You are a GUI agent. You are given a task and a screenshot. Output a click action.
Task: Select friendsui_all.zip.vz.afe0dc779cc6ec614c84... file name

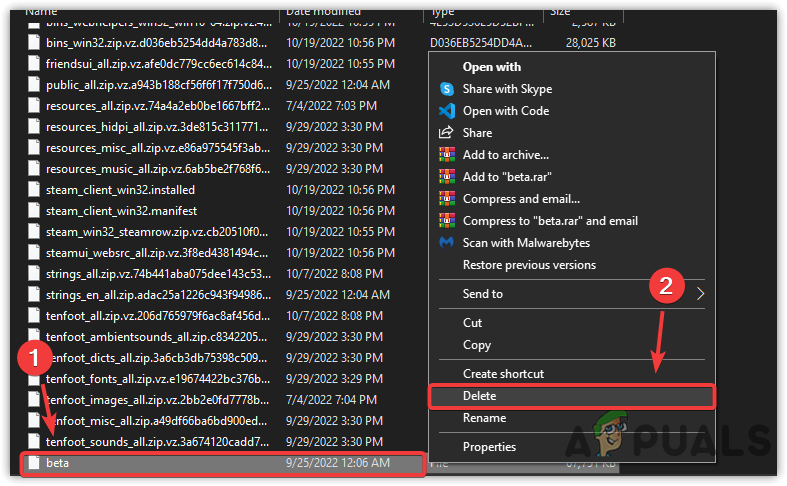click(159, 64)
